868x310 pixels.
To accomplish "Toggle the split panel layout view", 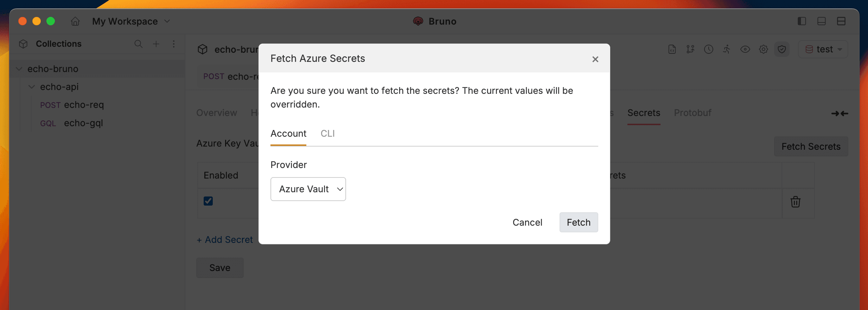I will pyautogui.click(x=842, y=21).
